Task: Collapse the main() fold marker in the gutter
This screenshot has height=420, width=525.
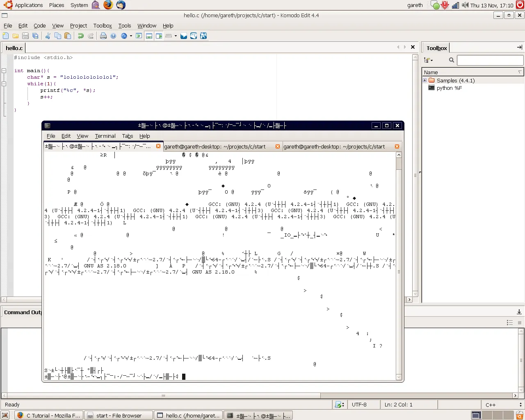Action: point(4,71)
